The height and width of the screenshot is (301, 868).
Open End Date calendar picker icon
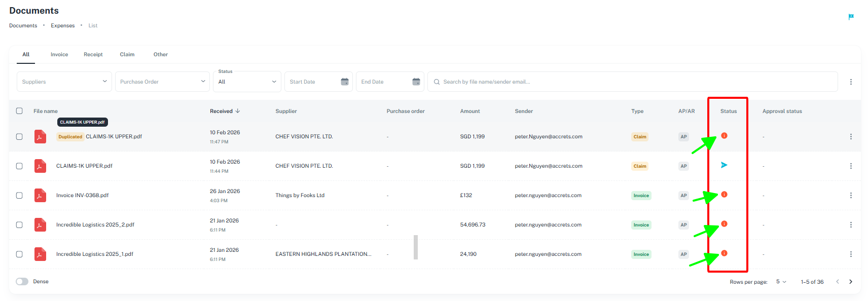coord(416,82)
